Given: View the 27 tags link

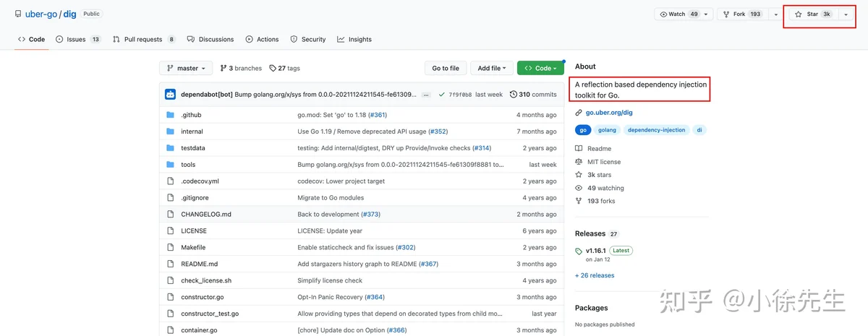Looking at the screenshot, I should (284, 68).
